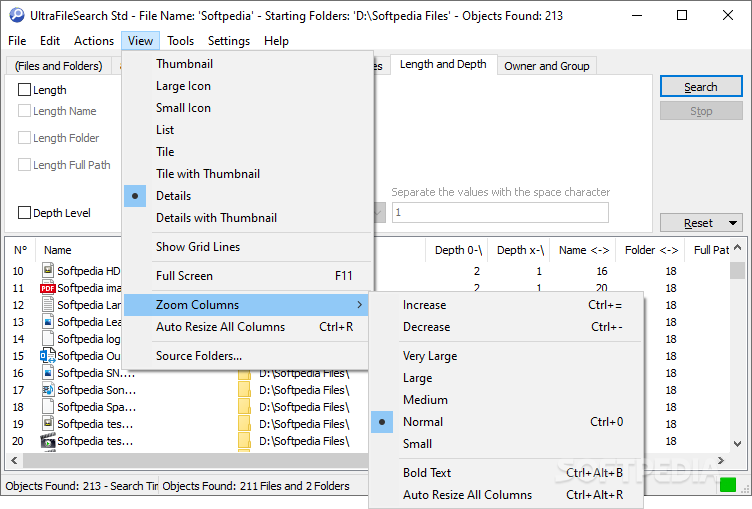Click the Outlook file icon in row 15

pyautogui.click(x=47, y=355)
